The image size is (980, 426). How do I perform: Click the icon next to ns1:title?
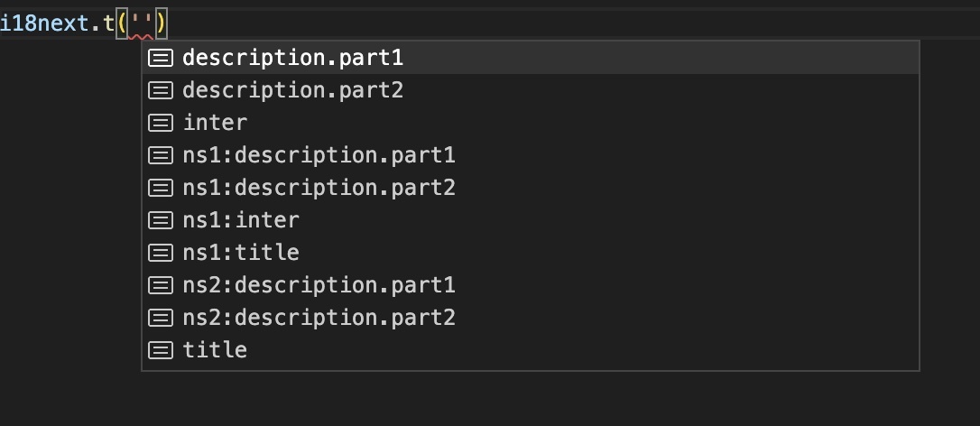(161, 253)
